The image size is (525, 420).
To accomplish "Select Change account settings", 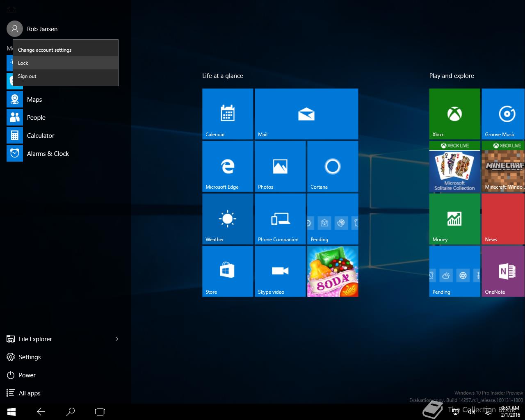I will [x=66, y=50].
